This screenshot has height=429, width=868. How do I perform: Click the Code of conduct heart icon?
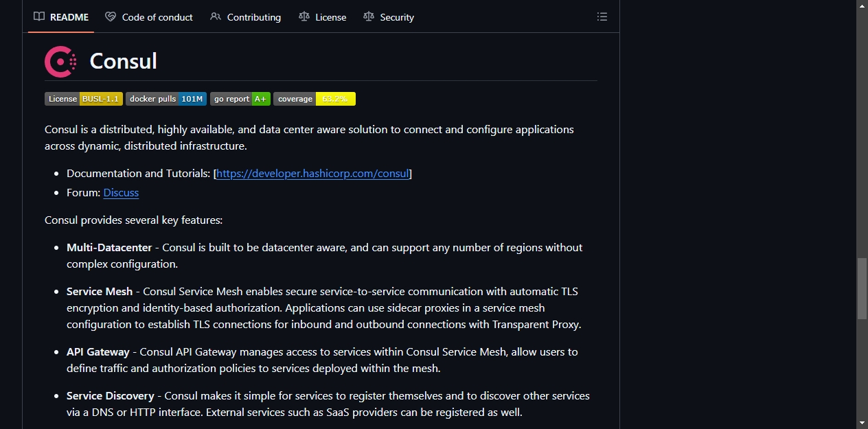pos(111,16)
